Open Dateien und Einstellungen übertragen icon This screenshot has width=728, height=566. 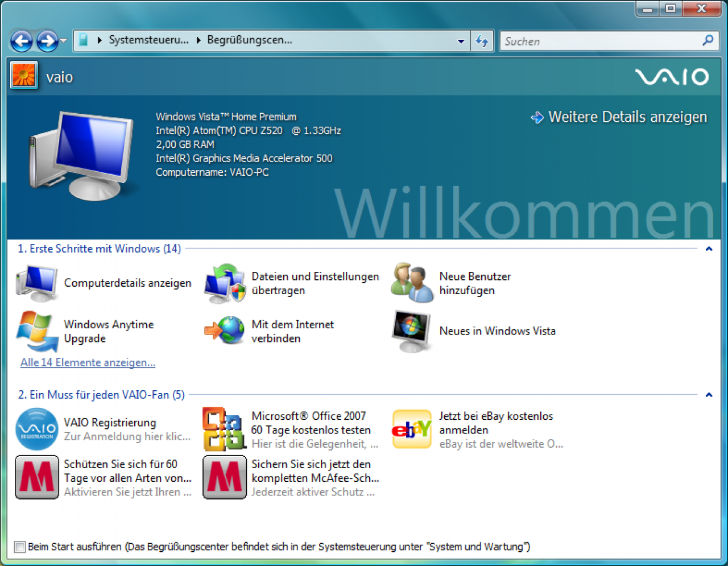[225, 283]
